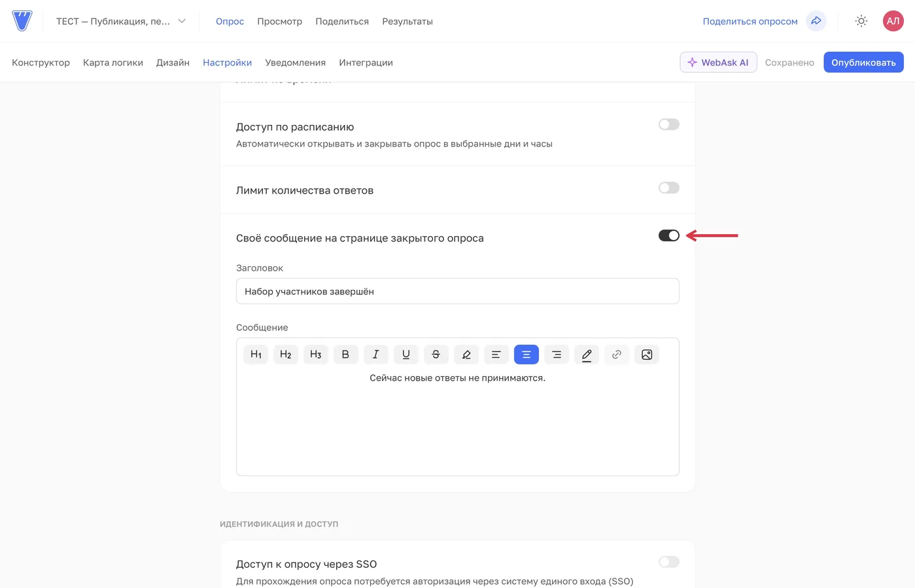Image resolution: width=915 pixels, height=588 pixels.
Task: Enable Доступ к опросу через SSO toggle
Action: point(669,562)
